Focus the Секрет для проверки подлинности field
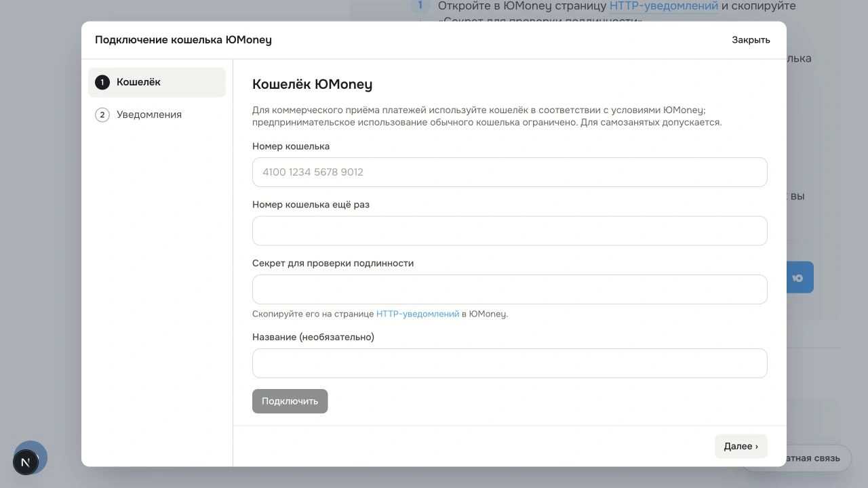 coord(509,289)
